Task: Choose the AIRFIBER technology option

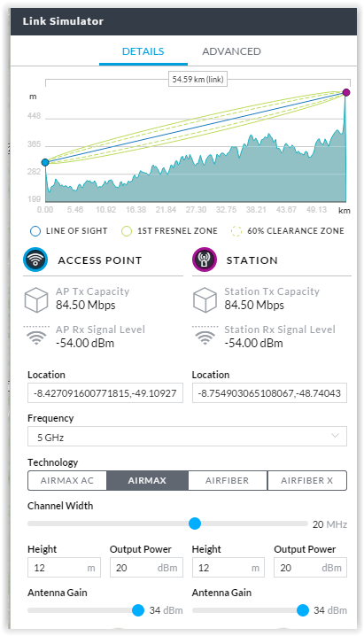Action: point(227,481)
